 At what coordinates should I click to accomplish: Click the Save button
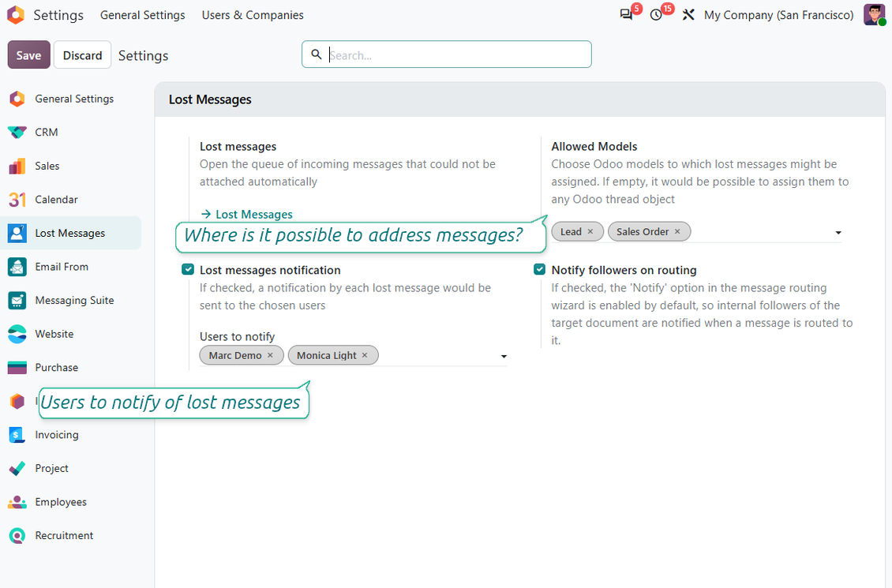[28, 55]
